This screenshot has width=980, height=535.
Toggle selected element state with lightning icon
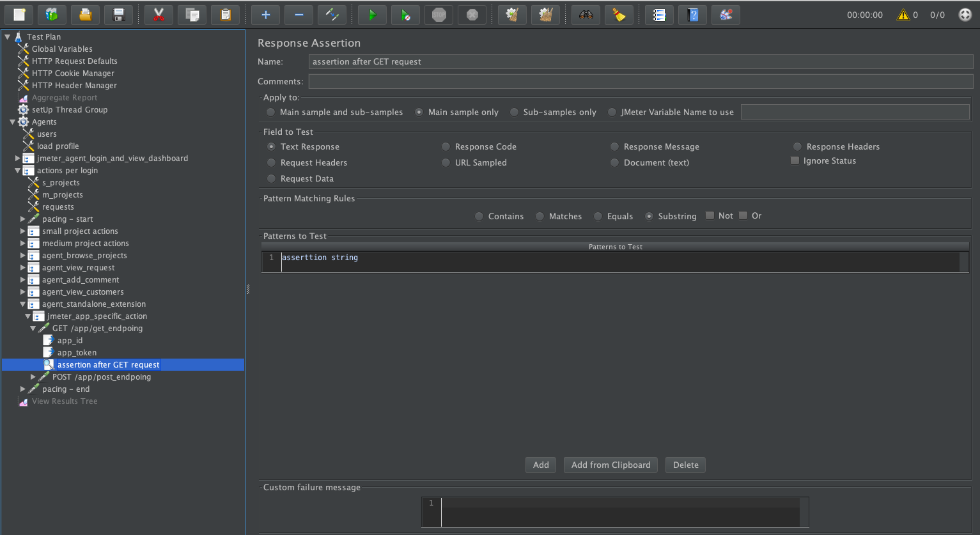(x=332, y=14)
